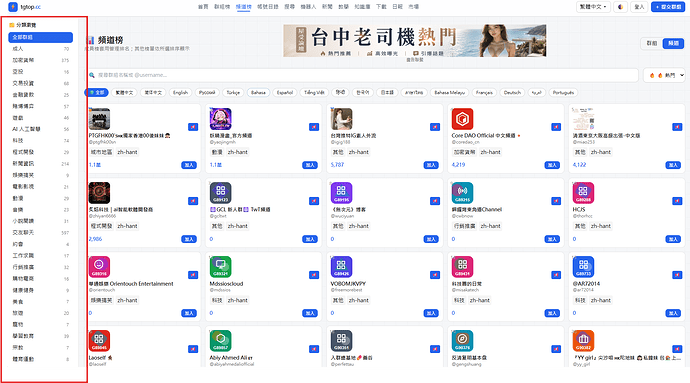Click the Orientouch Entertainment pink avatar icon

click(x=99, y=267)
